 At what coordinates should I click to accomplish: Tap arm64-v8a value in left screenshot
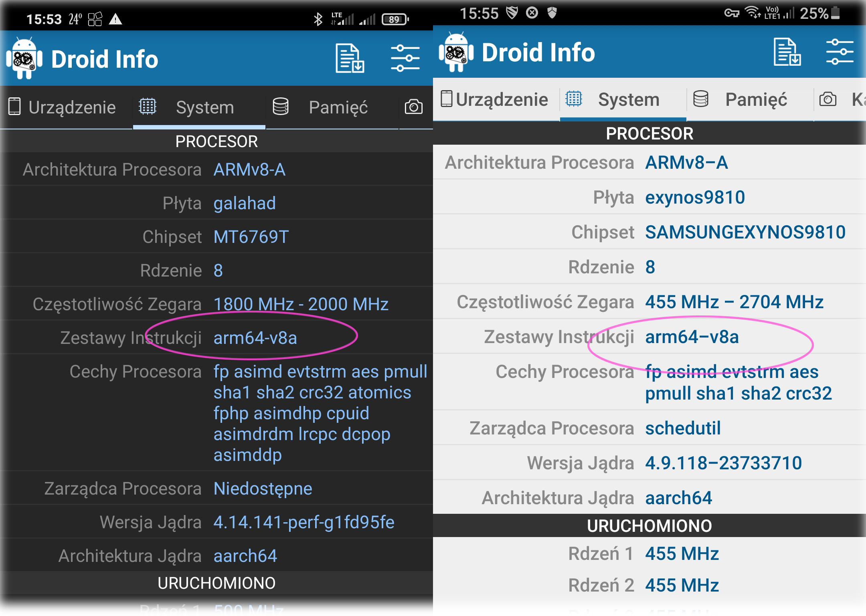click(255, 338)
